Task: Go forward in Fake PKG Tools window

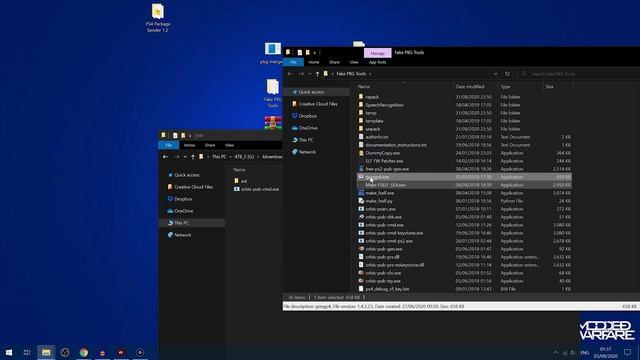Action: click(301, 74)
